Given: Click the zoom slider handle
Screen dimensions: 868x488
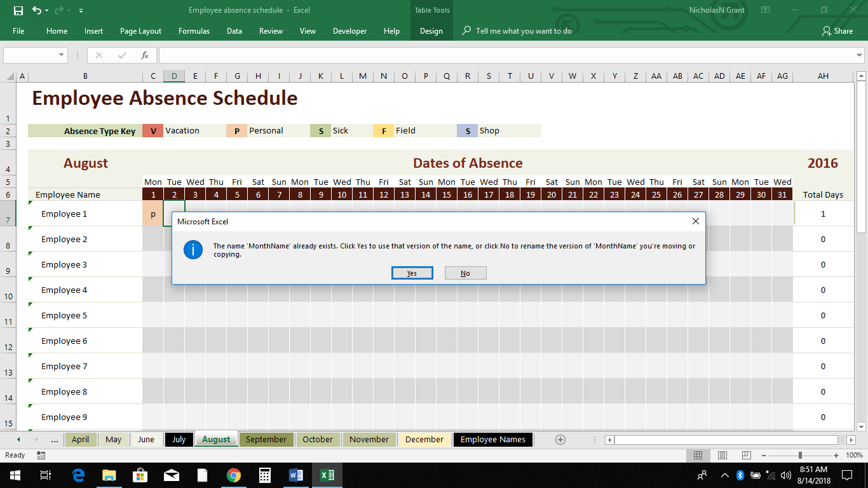Looking at the screenshot, I should 800,456.
